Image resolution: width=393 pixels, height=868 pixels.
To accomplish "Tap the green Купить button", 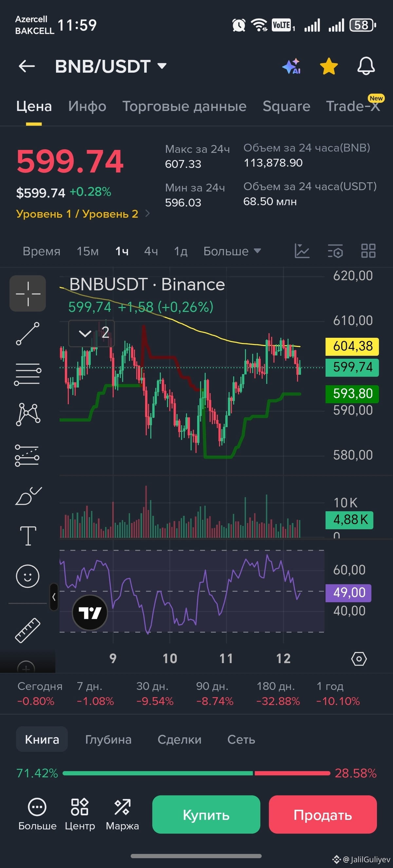I will pyautogui.click(x=206, y=815).
